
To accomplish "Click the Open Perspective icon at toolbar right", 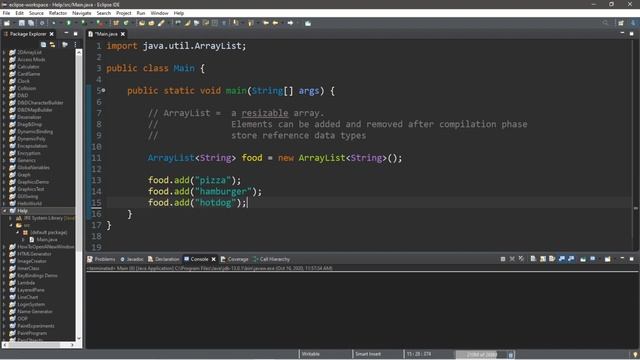I will click(x=621, y=23).
